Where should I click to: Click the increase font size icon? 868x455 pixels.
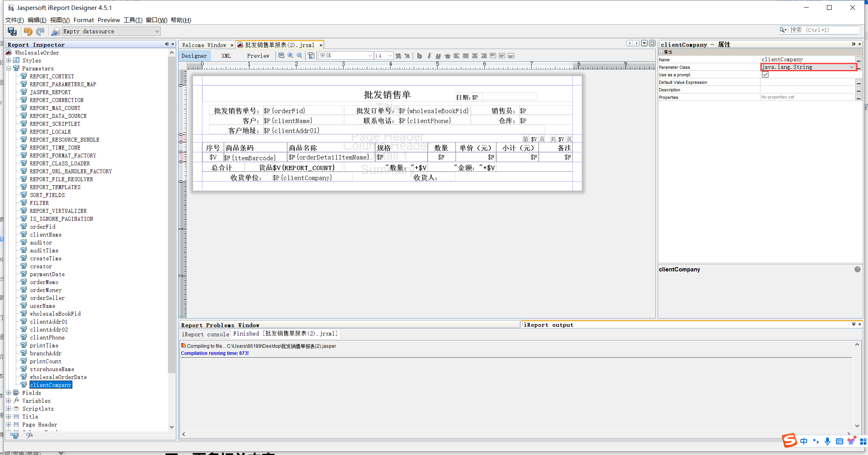point(398,56)
